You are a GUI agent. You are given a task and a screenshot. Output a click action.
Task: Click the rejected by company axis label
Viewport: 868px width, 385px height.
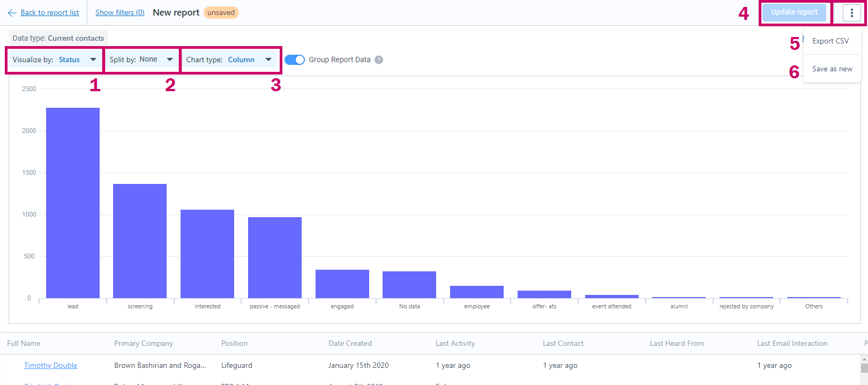tap(746, 307)
